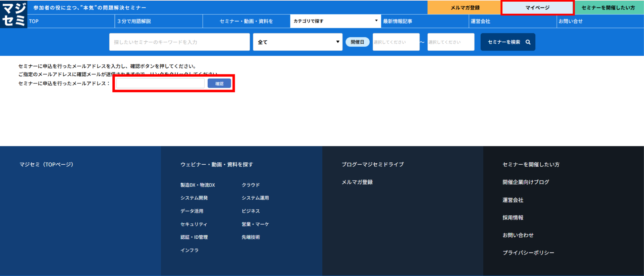
Task: Open the セキュリティ footer link
Action: pos(194,224)
